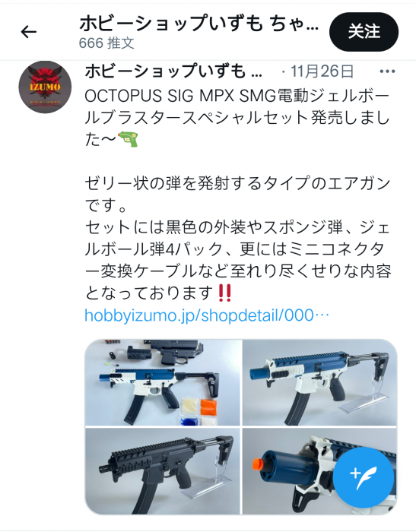Tap the tweet text about OCTOPUS SIG MPX
Viewport: 416px width, 532px height.
237,118
